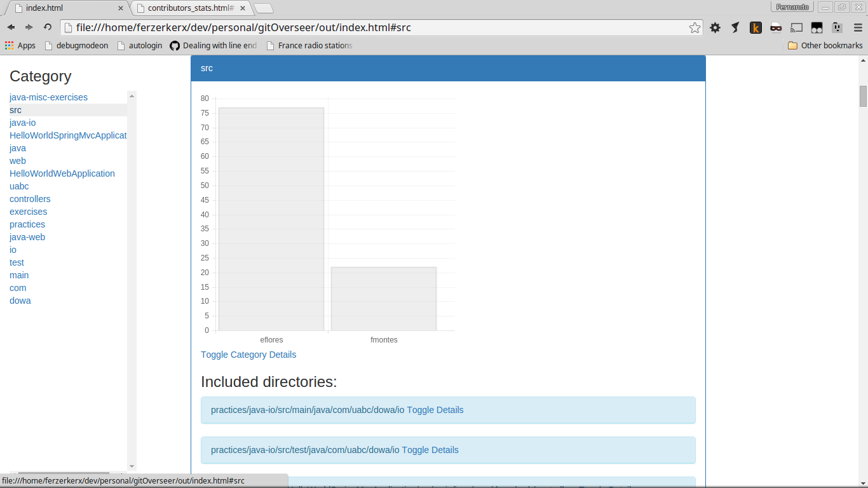
Task: Open the debugmodeon bookmark
Action: pyautogui.click(x=76, y=45)
